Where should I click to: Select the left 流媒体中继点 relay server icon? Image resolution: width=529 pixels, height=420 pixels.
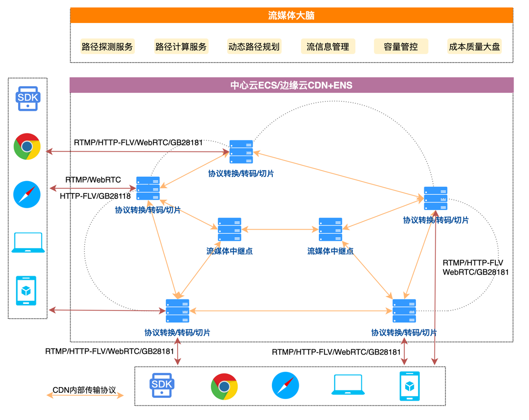point(229,229)
